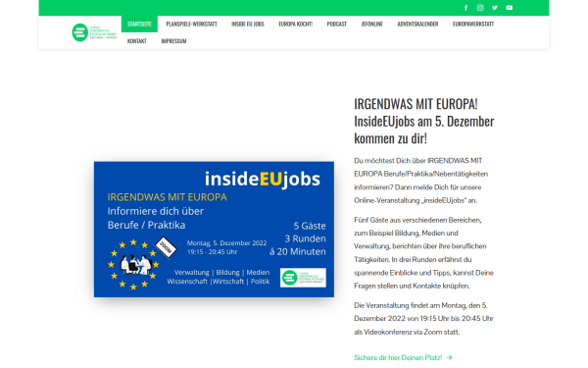Open the Inside EU Jobs menu item
The width and height of the screenshot is (588, 368).
[x=248, y=24]
